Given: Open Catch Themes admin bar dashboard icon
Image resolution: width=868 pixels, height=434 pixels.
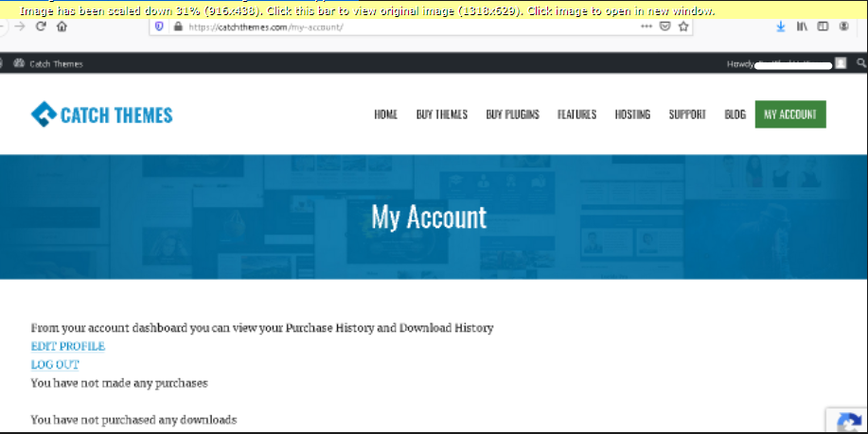Looking at the screenshot, I should point(19,63).
